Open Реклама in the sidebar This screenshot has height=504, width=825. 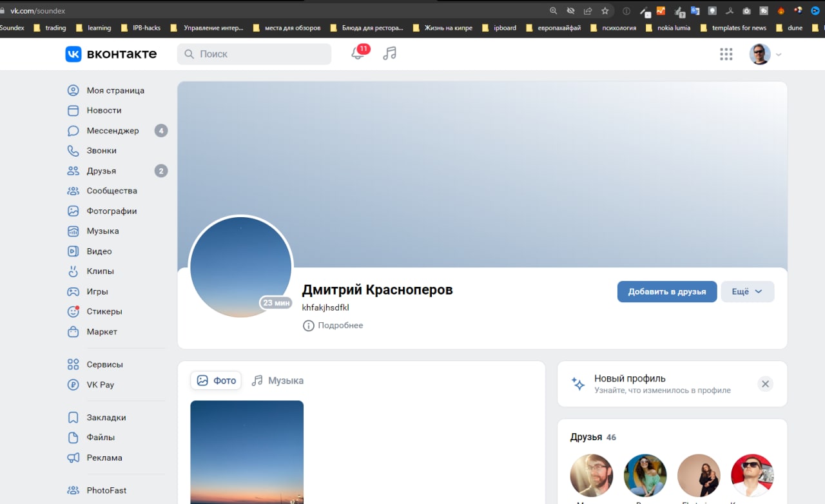[x=95, y=458]
